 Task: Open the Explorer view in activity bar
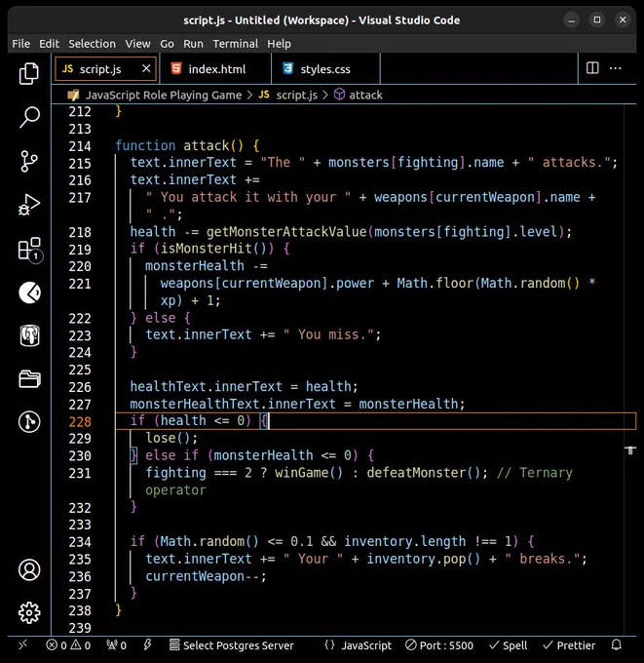pos(28,73)
